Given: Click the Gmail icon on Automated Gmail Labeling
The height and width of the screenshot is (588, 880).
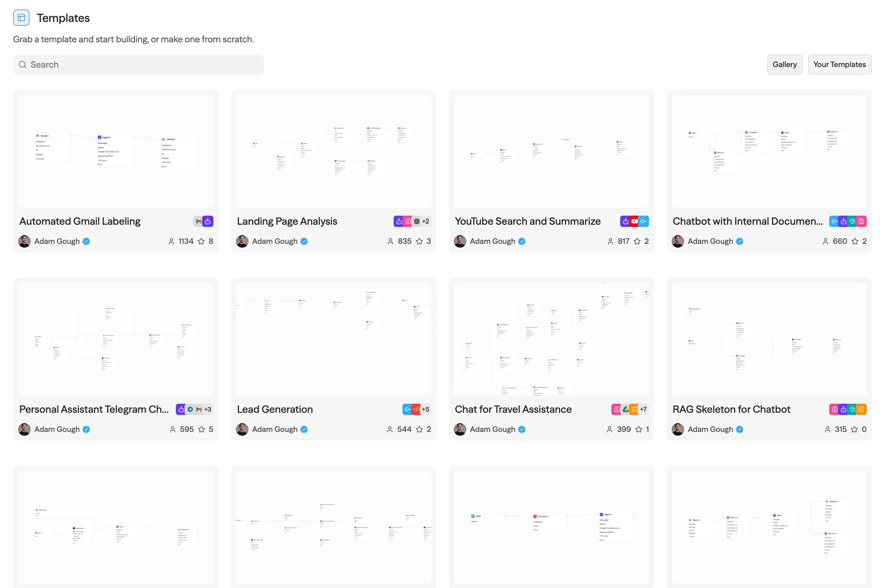Looking at the screenshot, I should point(199,221).
